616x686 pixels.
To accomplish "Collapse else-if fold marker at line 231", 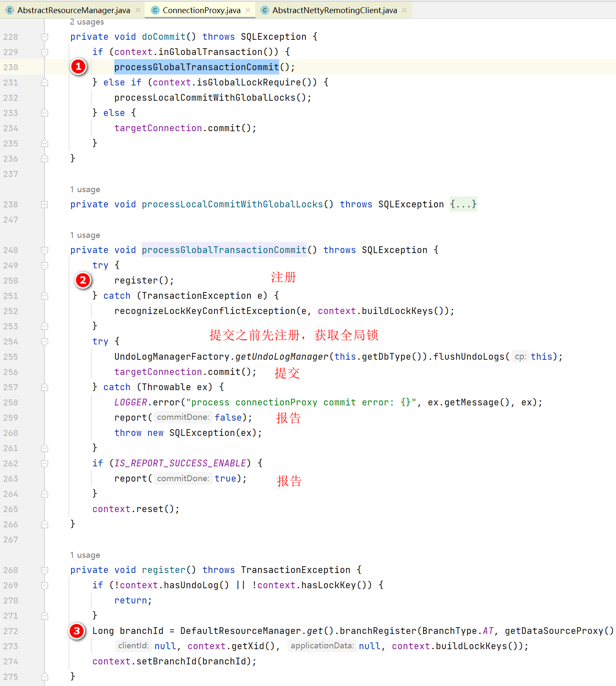I will (x=44, y=83).
